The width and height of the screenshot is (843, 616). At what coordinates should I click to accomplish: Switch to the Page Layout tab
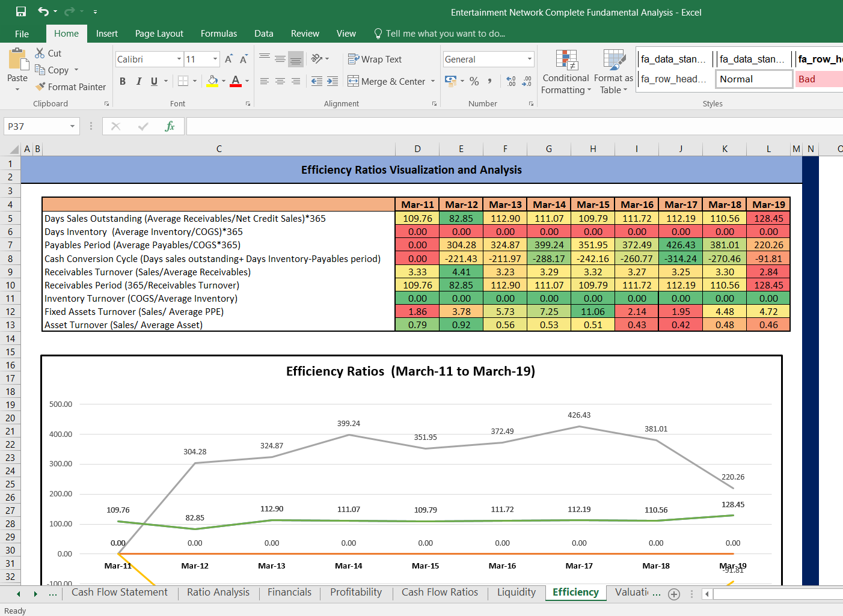(159, 34)
